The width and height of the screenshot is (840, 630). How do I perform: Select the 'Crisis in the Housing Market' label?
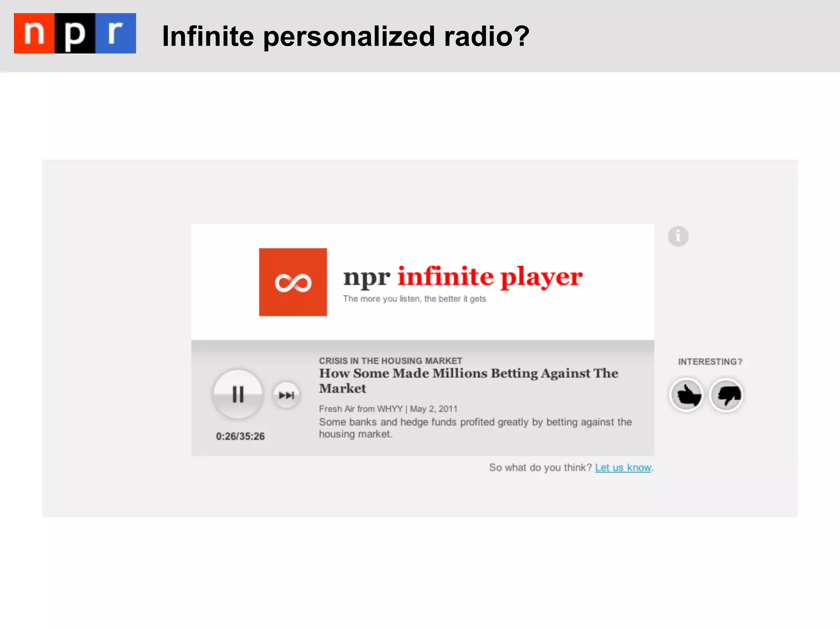(390, 361)
